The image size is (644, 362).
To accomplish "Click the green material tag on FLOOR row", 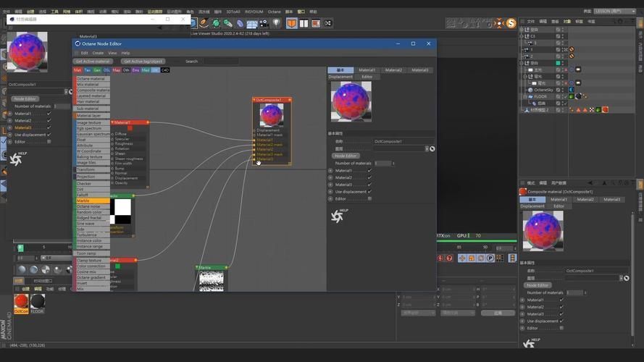I will coord(572,96).
